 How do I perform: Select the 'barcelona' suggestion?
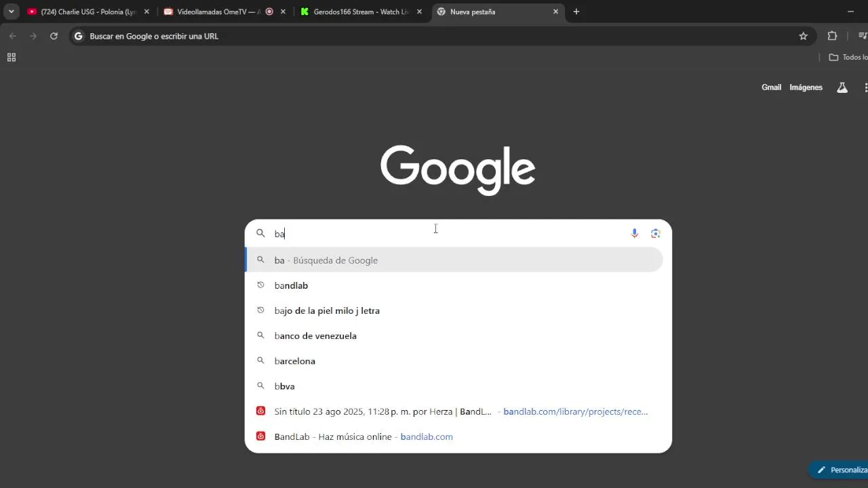coord(454,361)
